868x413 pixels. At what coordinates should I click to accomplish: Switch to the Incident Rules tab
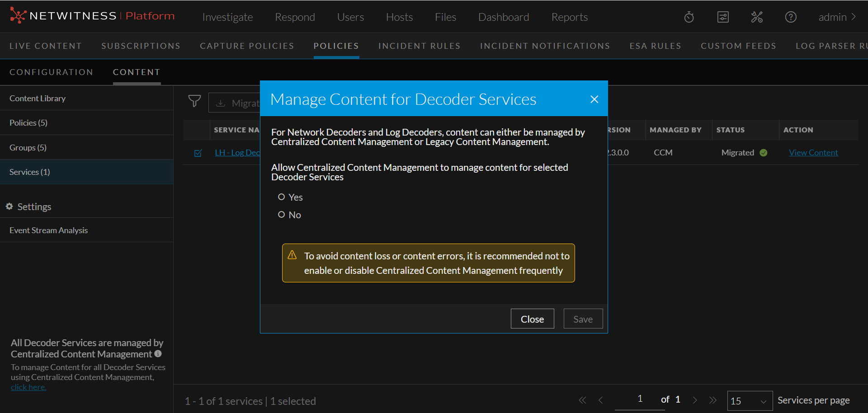click(419, 46)
